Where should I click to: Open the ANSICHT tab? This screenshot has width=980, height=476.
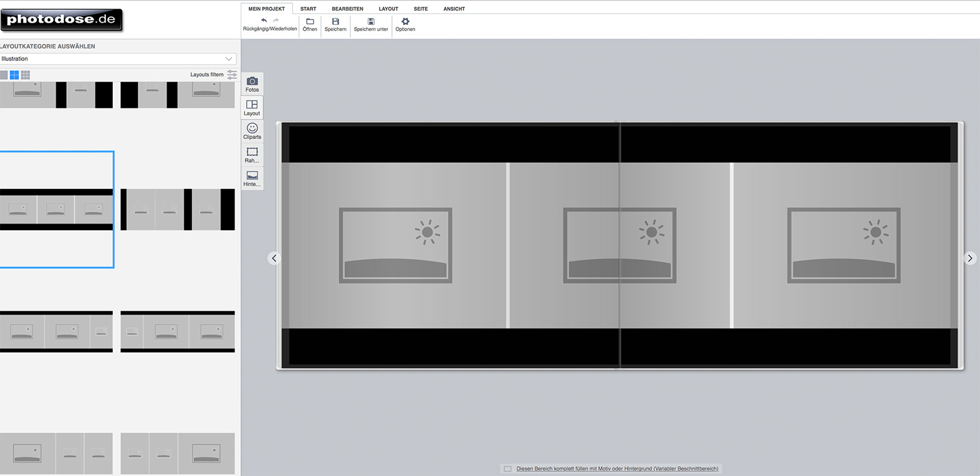point(454,9)
